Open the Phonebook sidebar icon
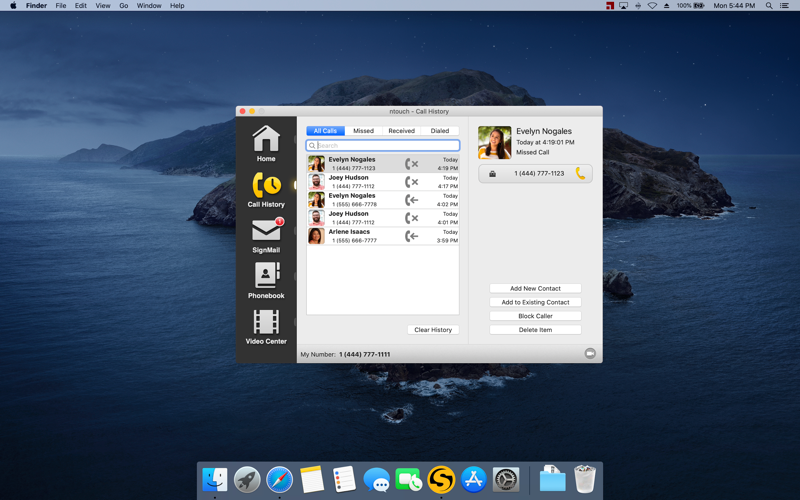This screenshot has width=800, height=500. pyautogui.click(x=266, y=281)
